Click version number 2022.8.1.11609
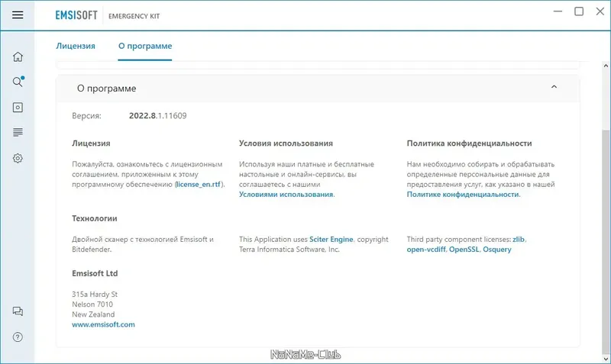611x364 pixels. click(158, 116)
